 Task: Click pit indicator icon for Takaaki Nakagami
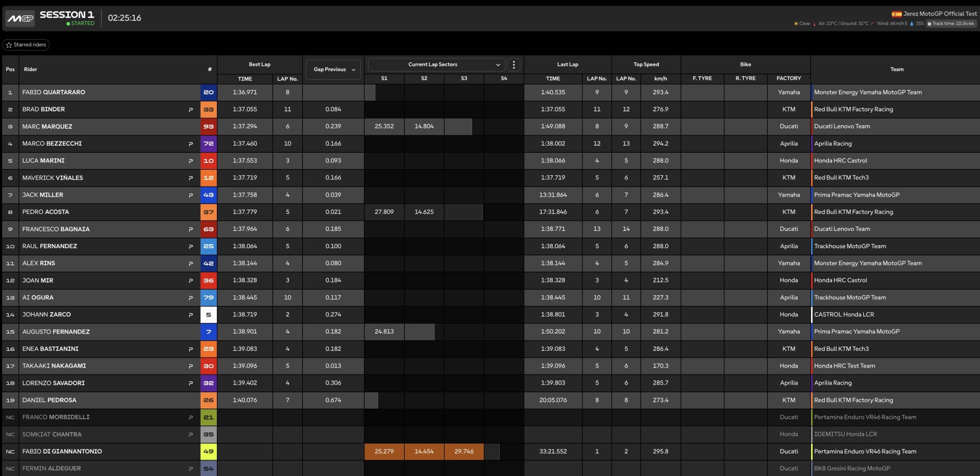[x=191, y=366]
